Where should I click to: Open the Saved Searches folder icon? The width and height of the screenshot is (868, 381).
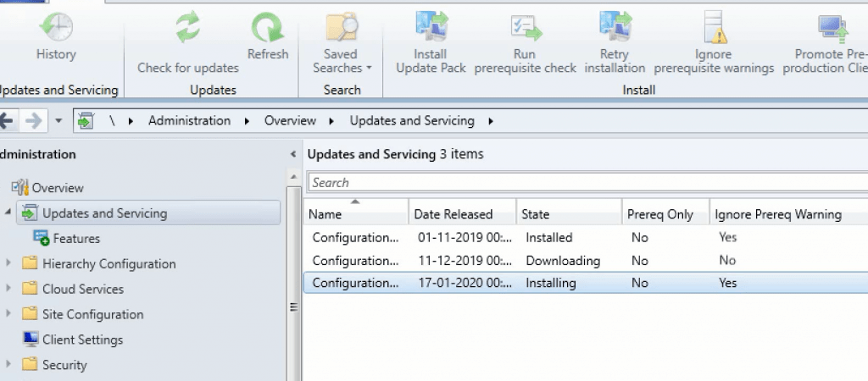point(342,28)
